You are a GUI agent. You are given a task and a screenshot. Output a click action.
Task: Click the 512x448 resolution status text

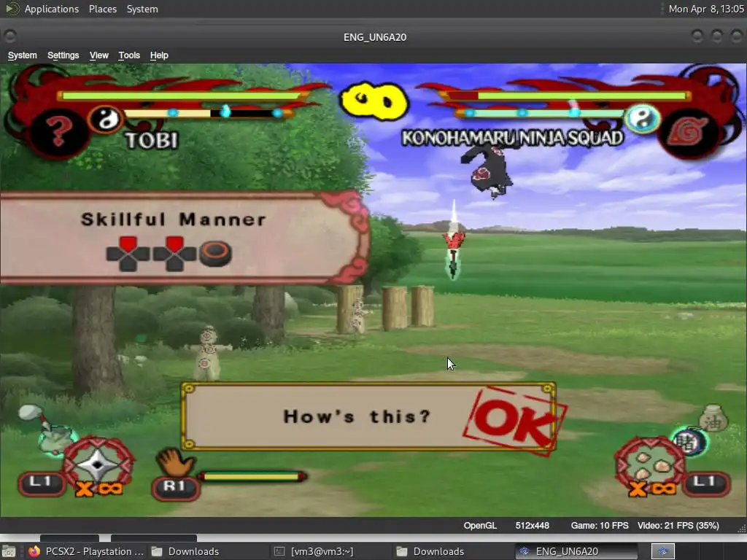[x=532, y=525]
